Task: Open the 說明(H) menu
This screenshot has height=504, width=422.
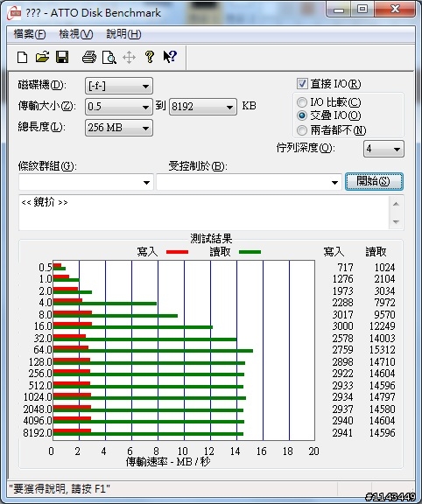Action: pos(123,34)
